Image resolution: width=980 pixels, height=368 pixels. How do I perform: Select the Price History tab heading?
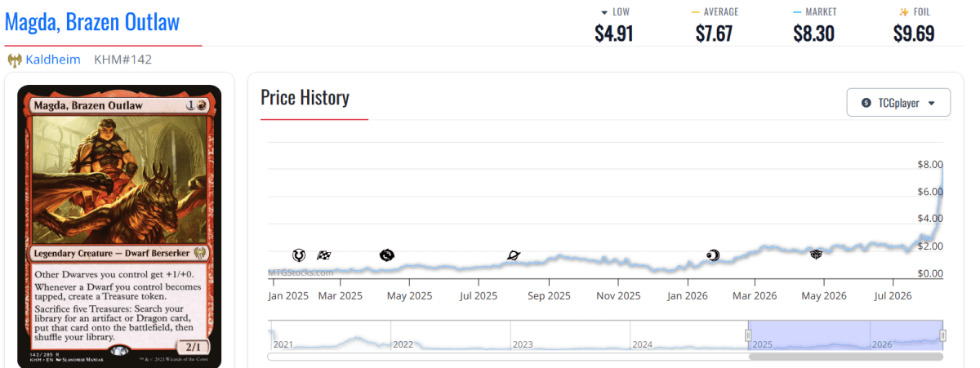(x=305, y=98)
